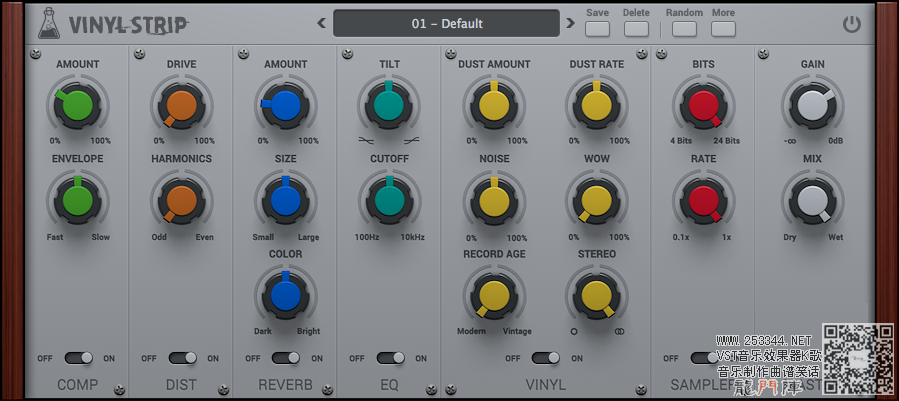Click the EQ section label
The width and height of the screenshot is (899, 401).
click(x=389, y=384)
